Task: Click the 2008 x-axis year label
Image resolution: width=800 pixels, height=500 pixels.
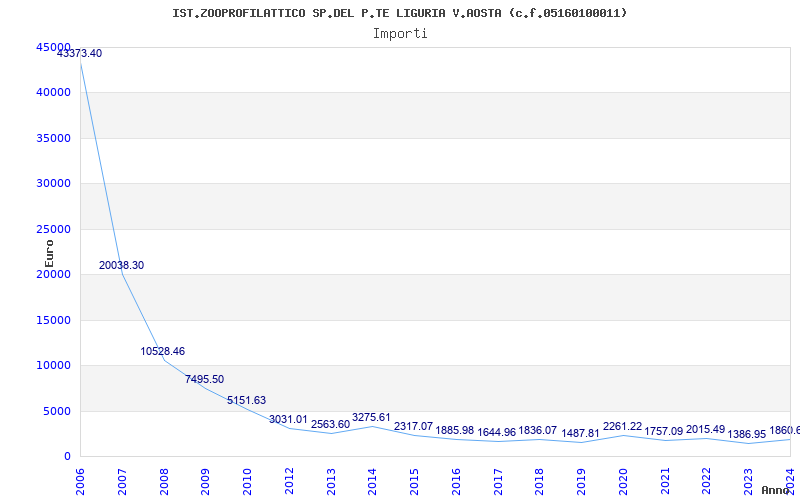Action: tap(164, 482)
